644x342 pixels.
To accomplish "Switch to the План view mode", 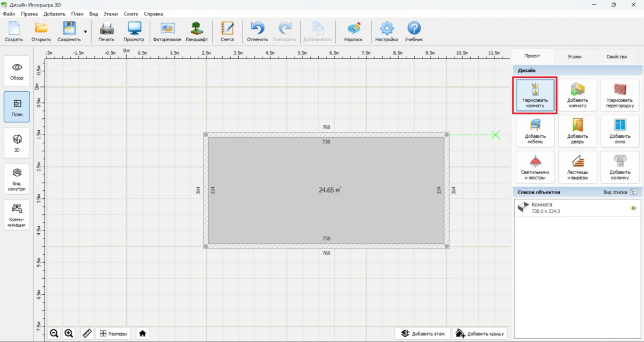I will 17,107.
